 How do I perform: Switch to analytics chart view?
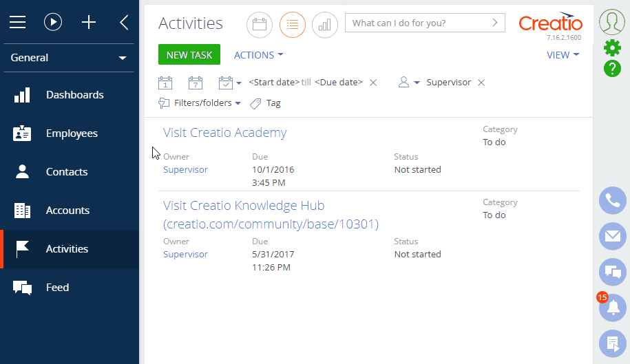[x=325, y=25]
